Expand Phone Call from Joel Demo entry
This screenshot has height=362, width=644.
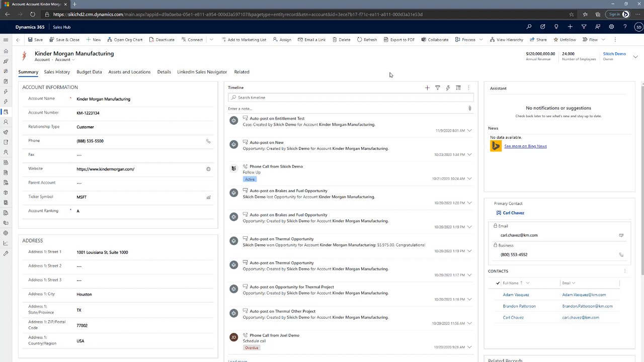point(469,347)
